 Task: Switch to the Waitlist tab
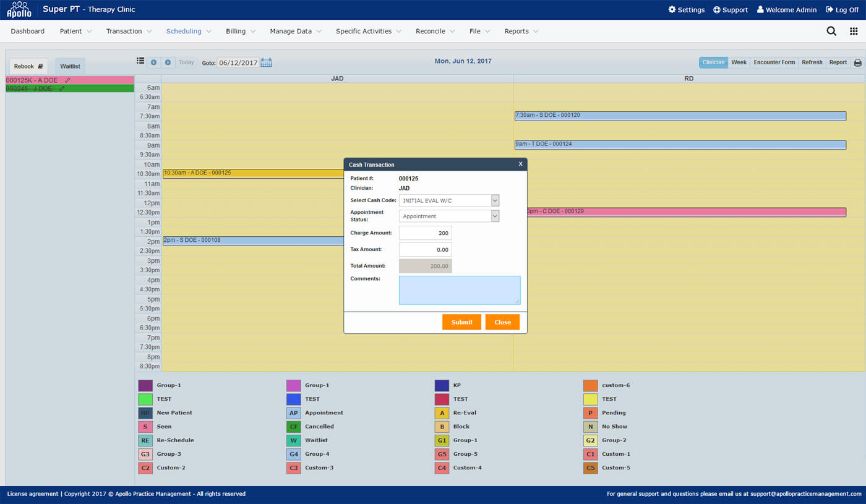tap(70, 66)
